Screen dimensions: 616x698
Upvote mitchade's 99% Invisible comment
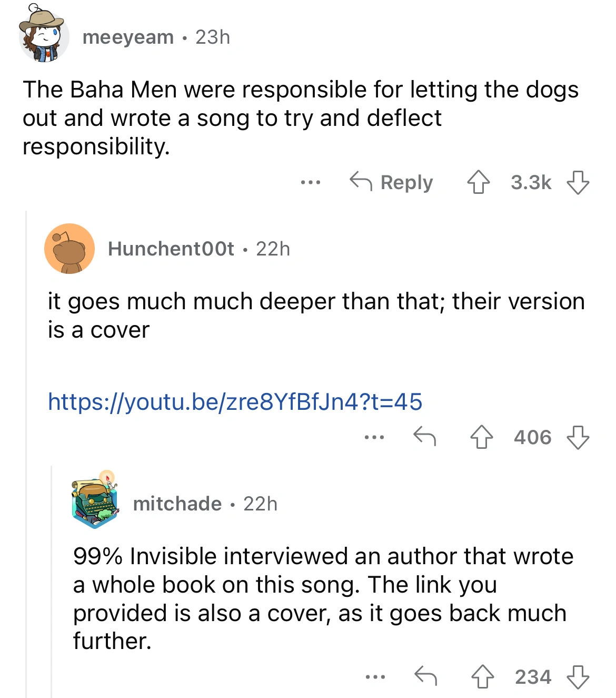pos(481,676)
